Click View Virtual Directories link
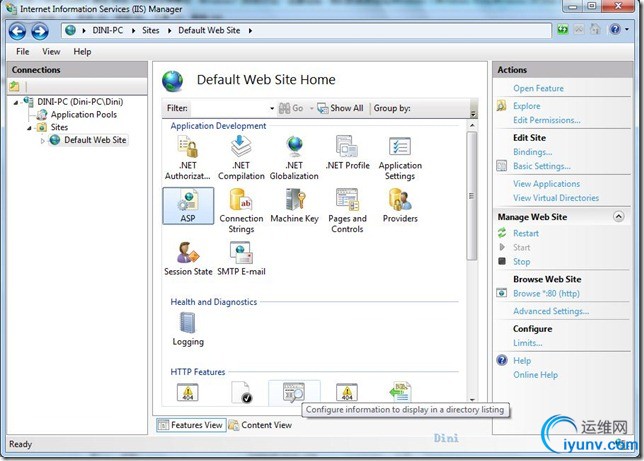 [556, 198]
